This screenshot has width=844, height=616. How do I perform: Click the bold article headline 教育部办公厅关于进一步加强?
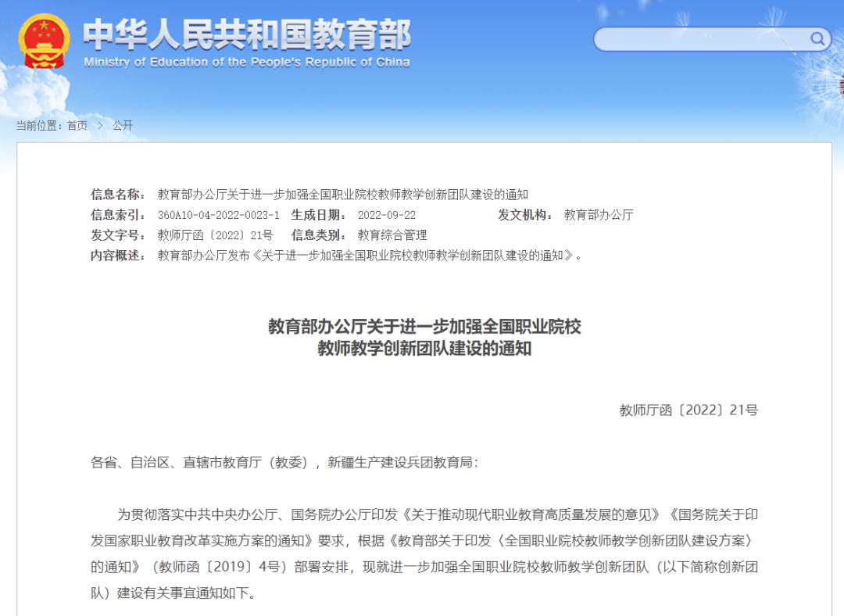tap(424, 338)
